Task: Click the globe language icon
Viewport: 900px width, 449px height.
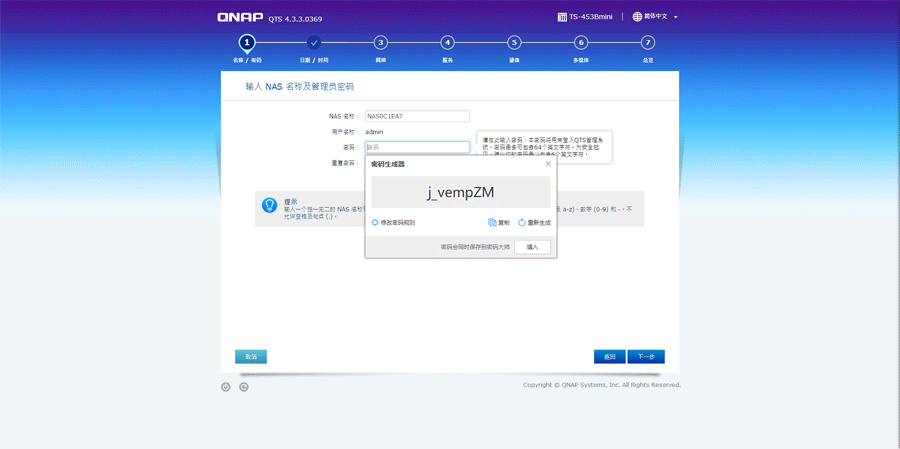Action: [x=637, y=17]
